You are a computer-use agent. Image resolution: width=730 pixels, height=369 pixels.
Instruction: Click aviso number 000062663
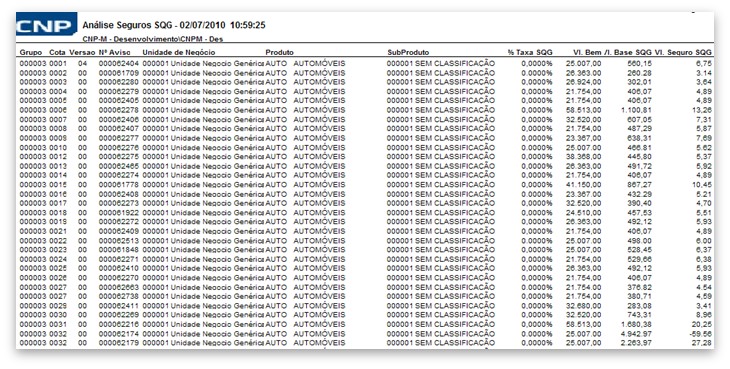[x=119, y=287]
